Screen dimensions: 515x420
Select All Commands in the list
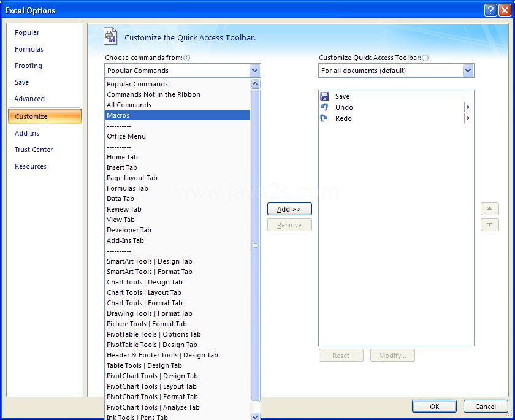click(x=177, y=105)
